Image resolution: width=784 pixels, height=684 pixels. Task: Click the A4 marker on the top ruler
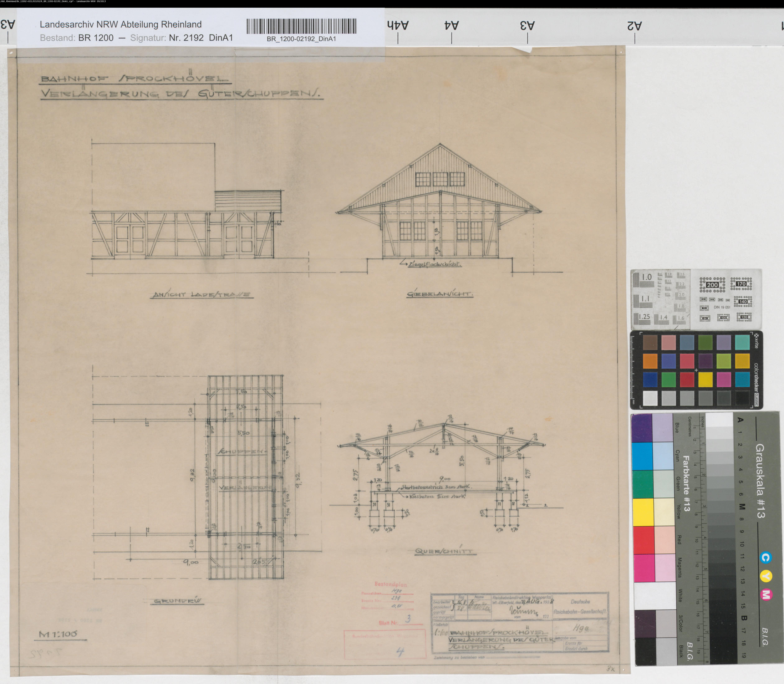click(451, 26)
